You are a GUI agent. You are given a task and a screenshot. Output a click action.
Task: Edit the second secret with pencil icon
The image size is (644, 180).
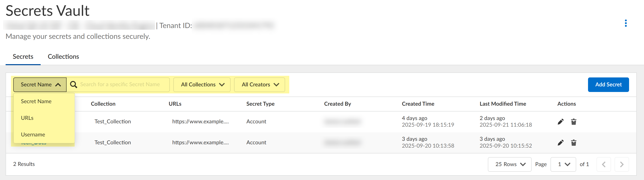[x=560, y=143]
